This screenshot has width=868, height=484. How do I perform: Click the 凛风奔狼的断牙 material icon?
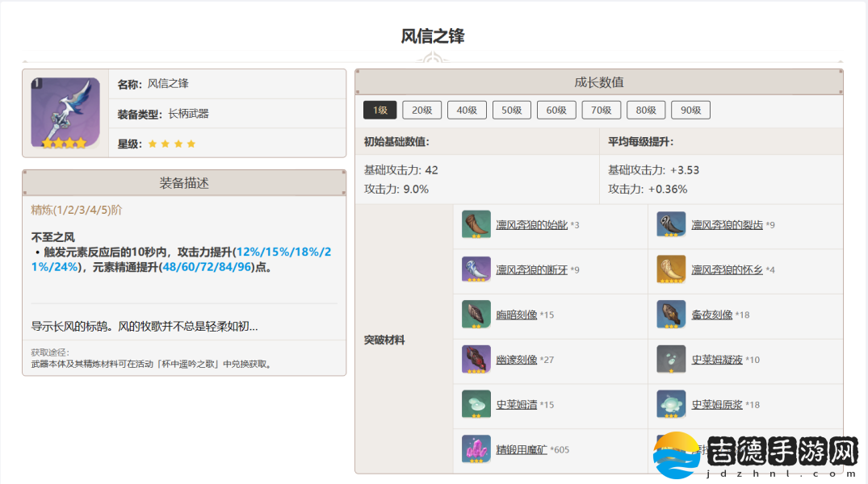point(476,269)
